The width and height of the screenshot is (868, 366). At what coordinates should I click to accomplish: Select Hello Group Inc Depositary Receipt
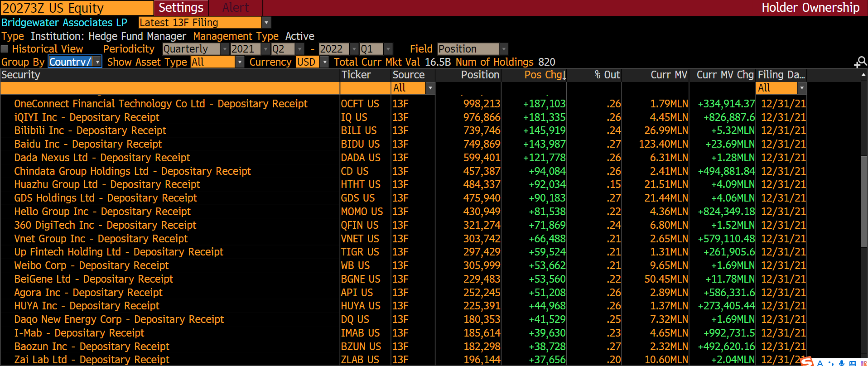tap(102, 212)
